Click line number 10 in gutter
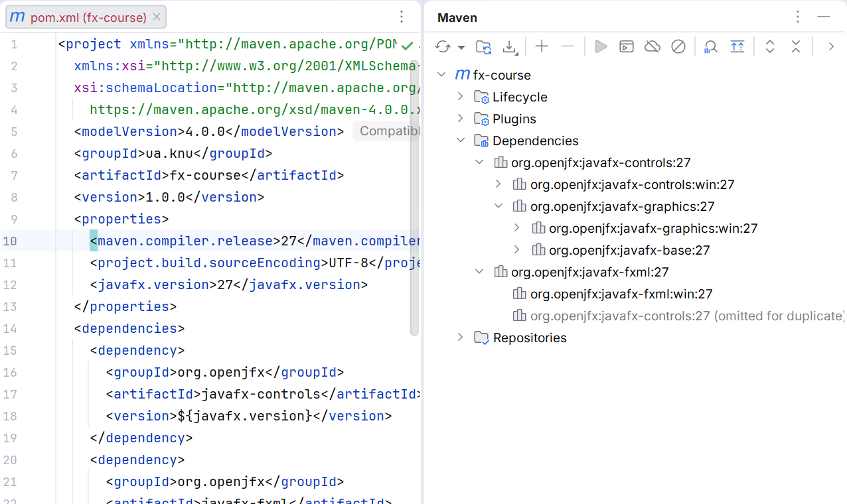The image size is (847, 504). pos(10,241)
